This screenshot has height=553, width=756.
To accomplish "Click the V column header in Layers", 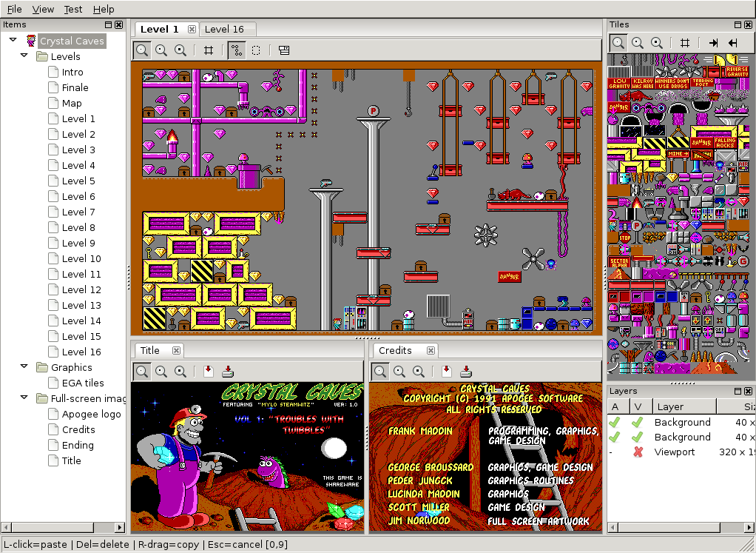I will tap(641, 406).
